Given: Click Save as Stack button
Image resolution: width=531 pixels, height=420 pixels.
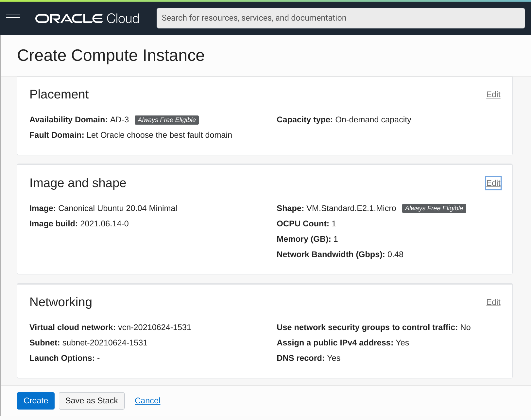Looking at the screenshot, I should [x=92, y=401].
